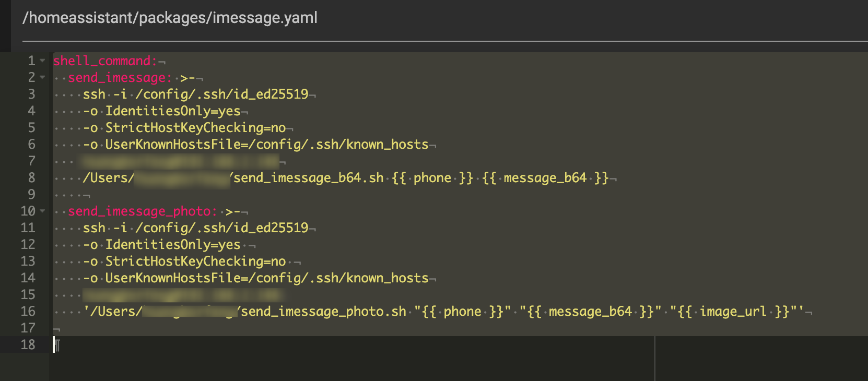868x381 pixels.
Task: Collapse the send_imessage block fold arrow
Action: pos(42,78)
